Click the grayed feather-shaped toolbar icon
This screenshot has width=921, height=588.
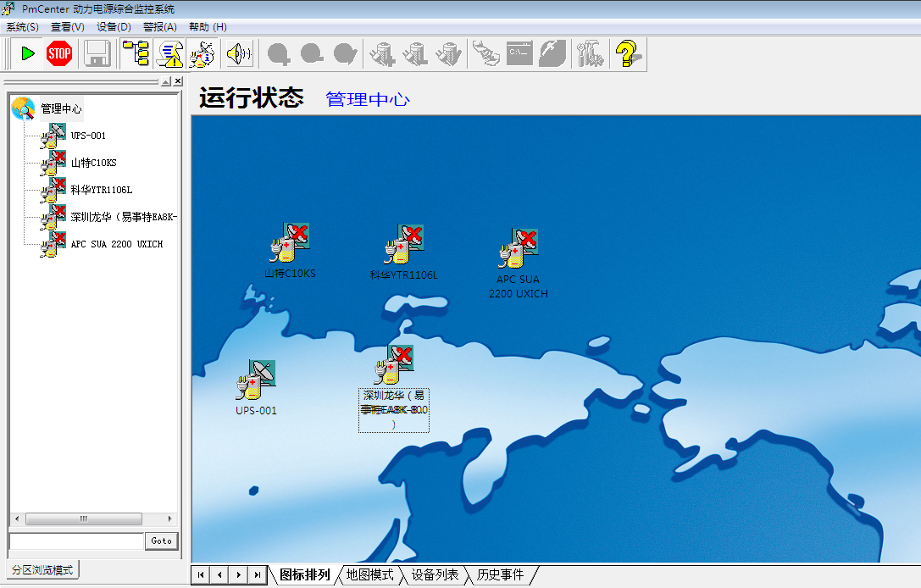point(552,54)
